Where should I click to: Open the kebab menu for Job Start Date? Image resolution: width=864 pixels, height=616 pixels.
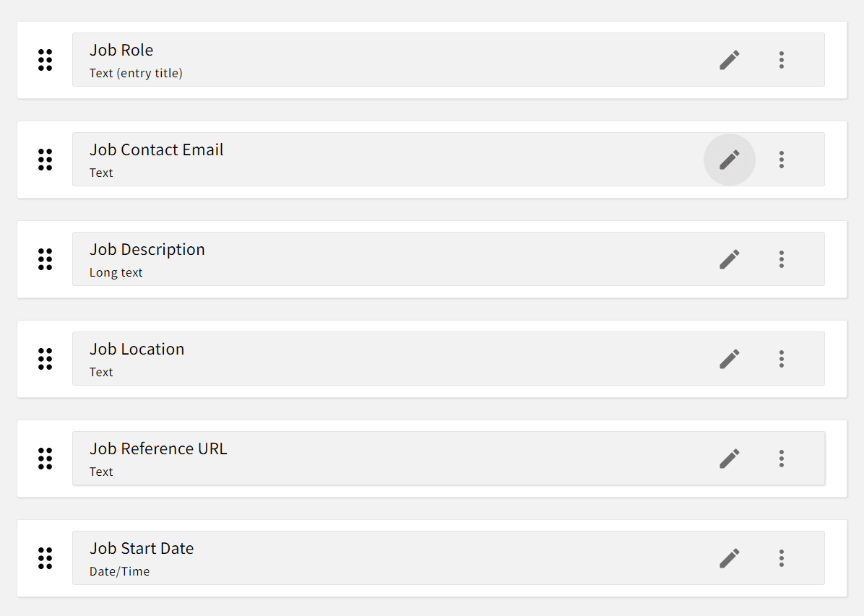pos(782,558)
